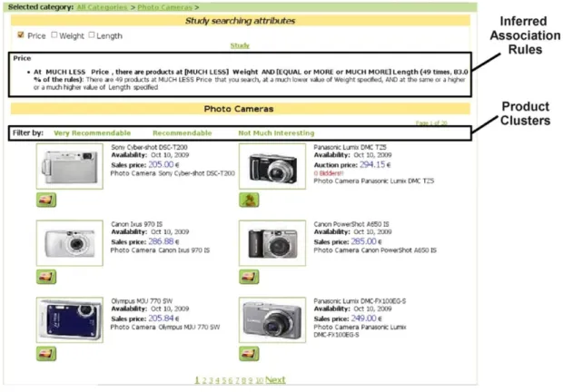The image size is (563, 392).
Task: Click the 286.88 sales price
Action: [161, 241]
